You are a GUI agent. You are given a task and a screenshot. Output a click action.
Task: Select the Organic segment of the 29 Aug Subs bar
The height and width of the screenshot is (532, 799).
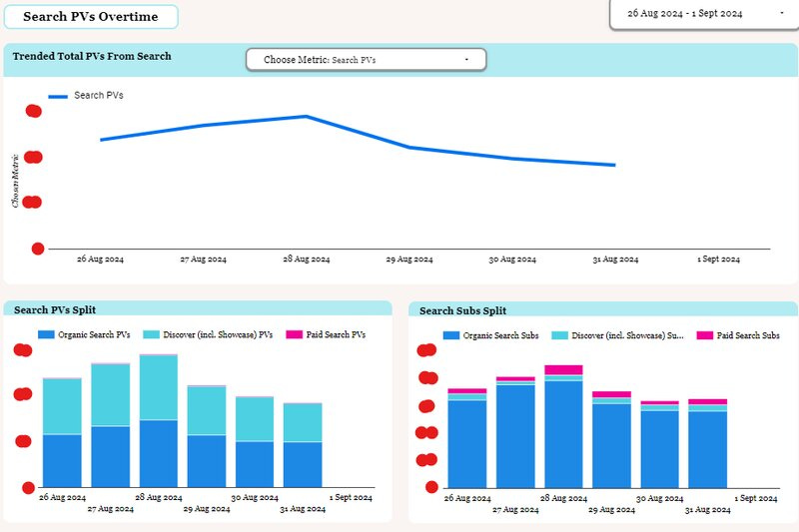click(611, 446)
